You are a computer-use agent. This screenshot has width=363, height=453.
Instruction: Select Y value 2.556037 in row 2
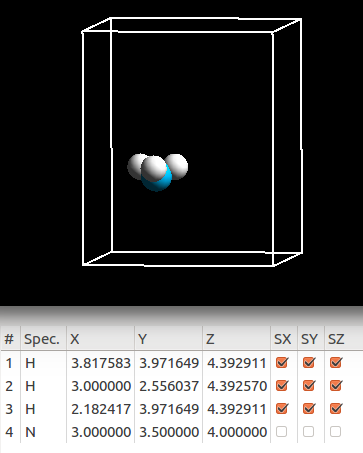[x=169, y=386]
